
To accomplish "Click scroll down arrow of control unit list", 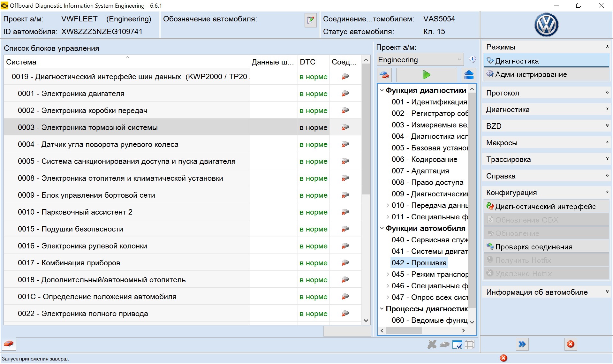I will (x=366, y=321).
